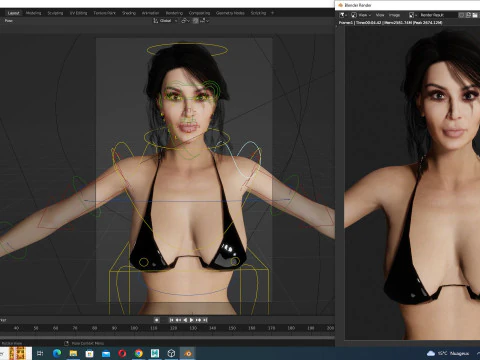This screenshot has width=480, height=360.
Task: Click the open image folder icon
Action: (x=475, y=15)
